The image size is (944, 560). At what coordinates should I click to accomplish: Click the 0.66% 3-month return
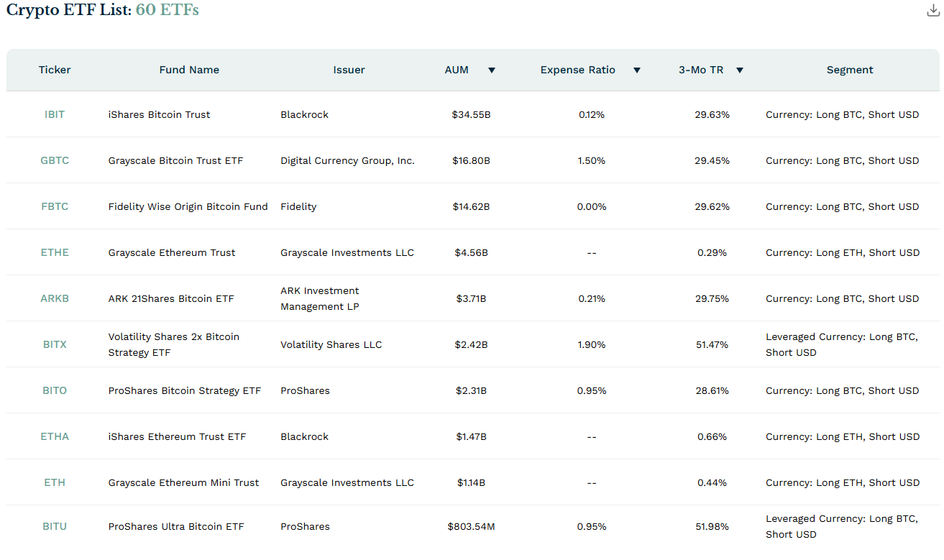coord(712,436)
